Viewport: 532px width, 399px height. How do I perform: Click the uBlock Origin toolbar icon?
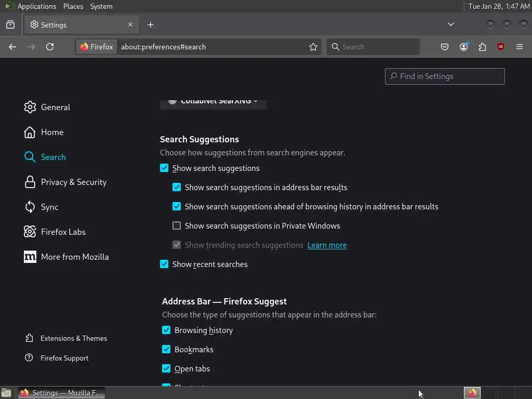tap(501, 47)
